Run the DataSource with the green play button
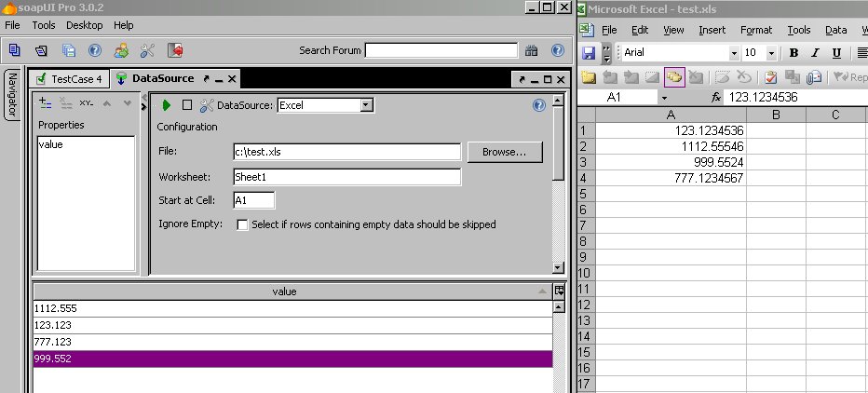Screen dimensions: 868x393 click(x=166, y=105)
